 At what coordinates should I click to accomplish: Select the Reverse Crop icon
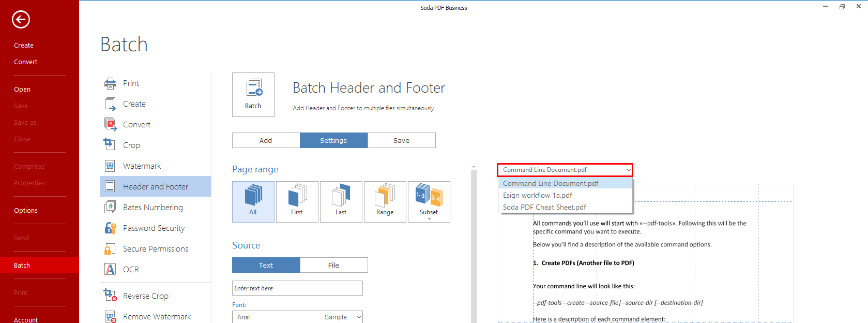click(x=110, y=296)
